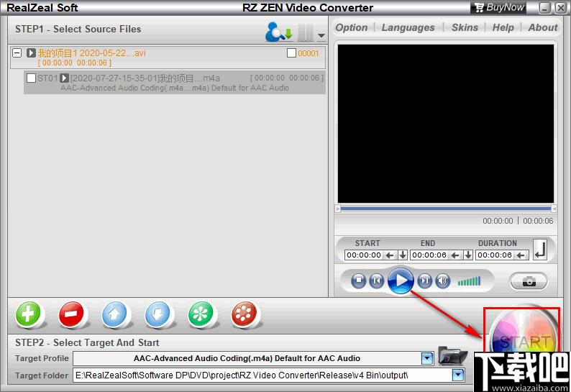The height and width of the screenshot is (392, 571).
Task: Select the avi source file name
Action: tap(92, 53)
